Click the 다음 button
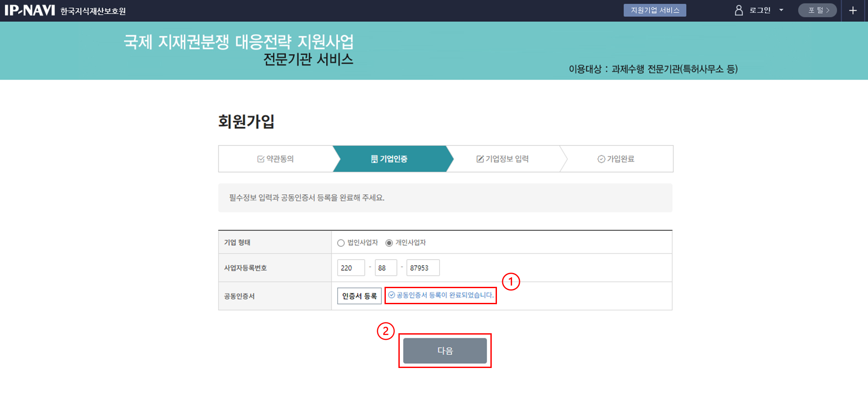 [x=445, y=351]
